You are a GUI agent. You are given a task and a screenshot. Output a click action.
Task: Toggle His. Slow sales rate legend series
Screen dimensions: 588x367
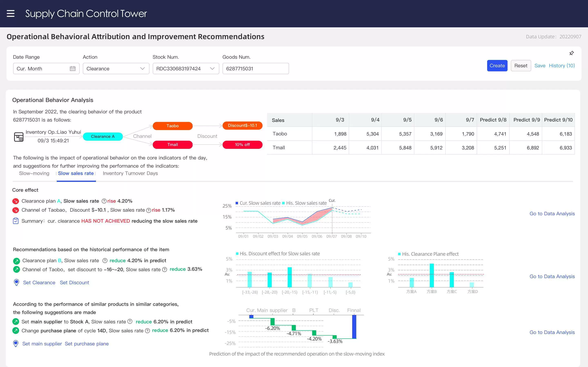tap(304, 203)
